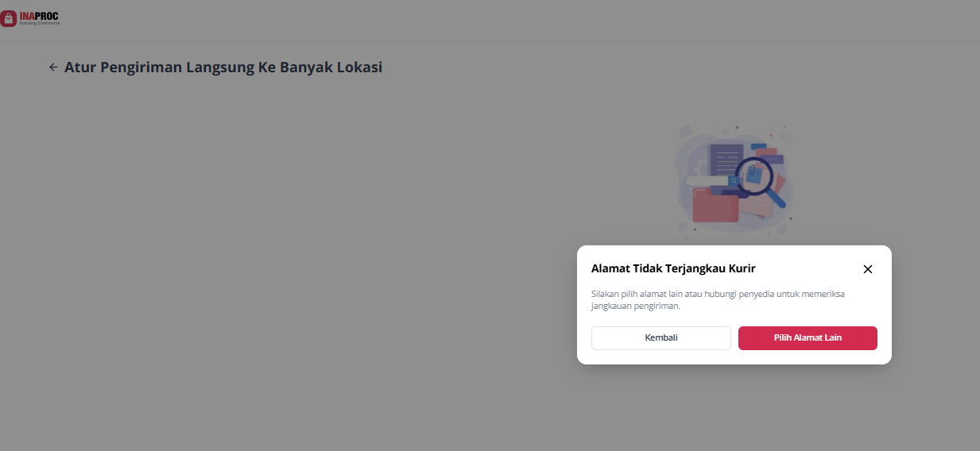Click the paperclip note inside the magnifier
The width and height of the screenshot is (980, 451).
pyautogui.click(x=753, y=173)
